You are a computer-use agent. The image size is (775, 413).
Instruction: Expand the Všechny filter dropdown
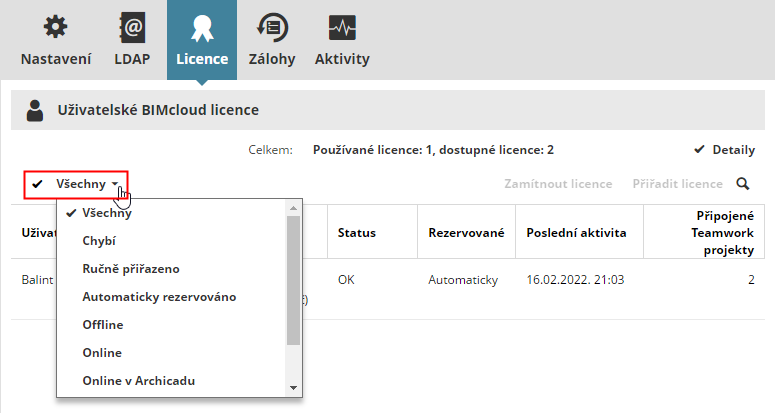78,185
